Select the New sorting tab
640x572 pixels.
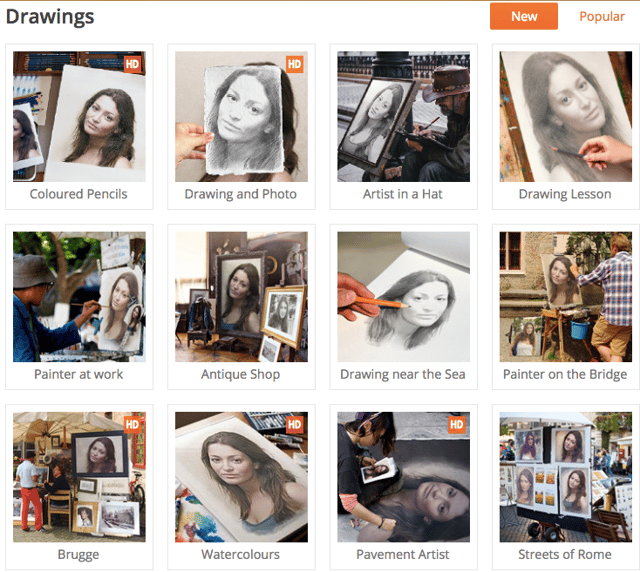524,16
